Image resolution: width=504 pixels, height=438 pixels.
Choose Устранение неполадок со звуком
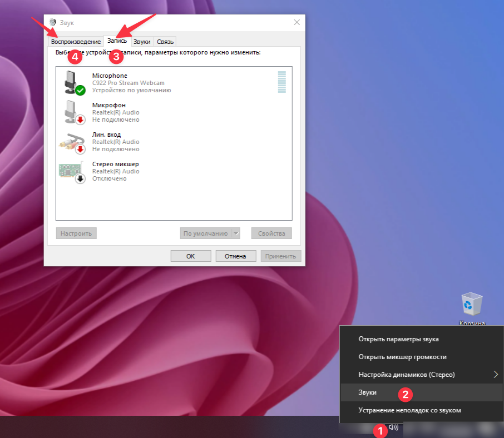pos(422,410)
